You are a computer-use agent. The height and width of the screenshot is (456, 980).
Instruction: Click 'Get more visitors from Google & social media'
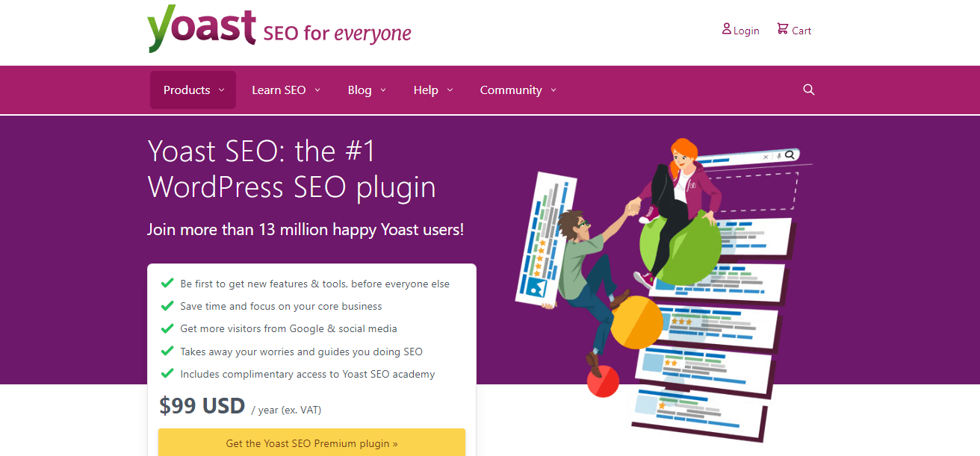pos(288,328)
